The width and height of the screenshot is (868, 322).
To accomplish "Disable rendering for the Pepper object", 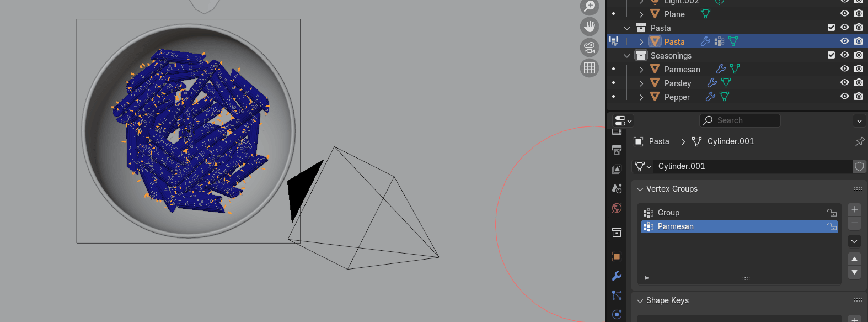I will [859, 97].
